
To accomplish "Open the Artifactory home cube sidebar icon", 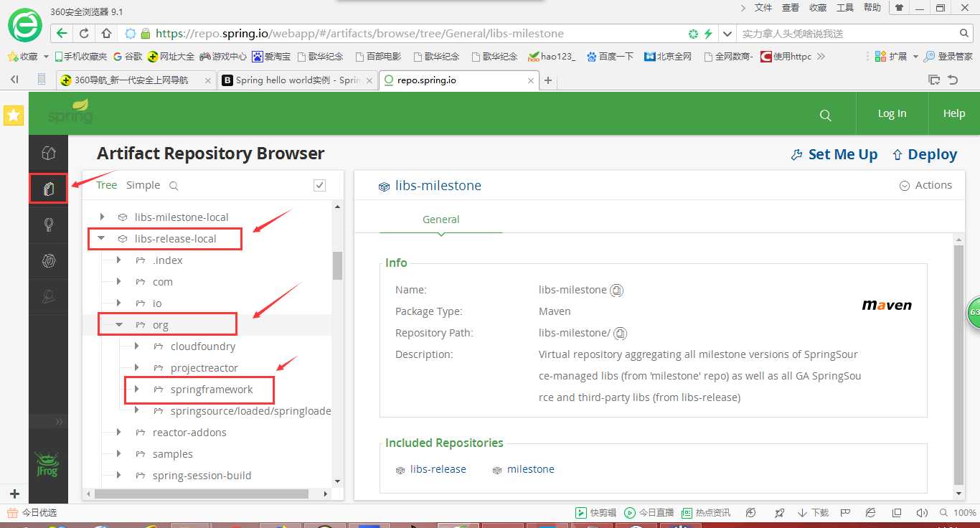I will [48, 153].
